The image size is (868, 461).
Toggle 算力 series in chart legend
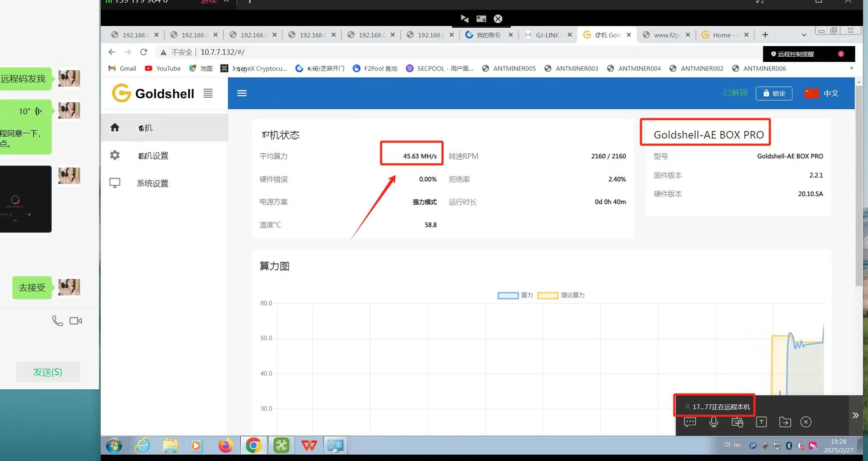click(x=515, y=295)
